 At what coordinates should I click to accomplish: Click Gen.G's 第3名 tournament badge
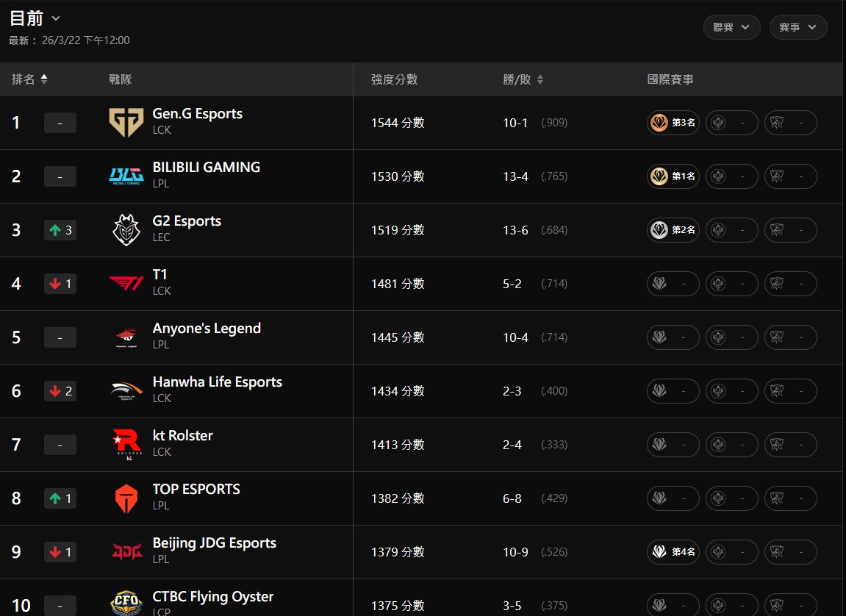[x=673, y=123]
